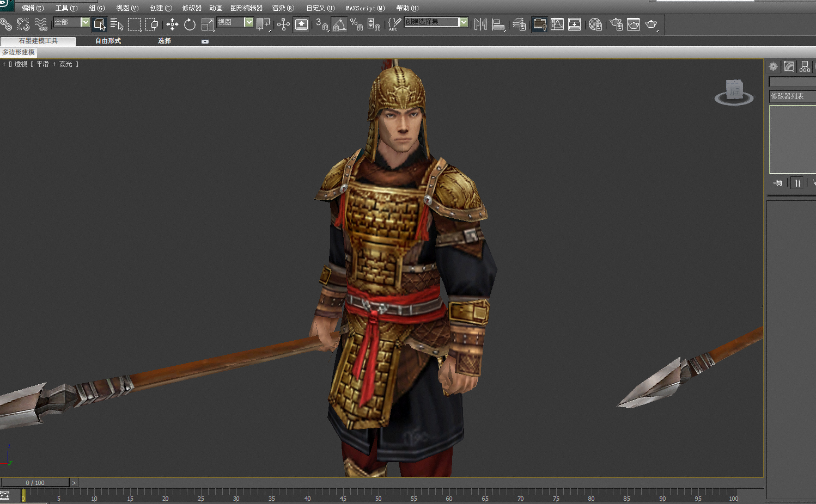
Task: Switch to the 自由形式 ribbon tab
Action: (x=108, y=41)
